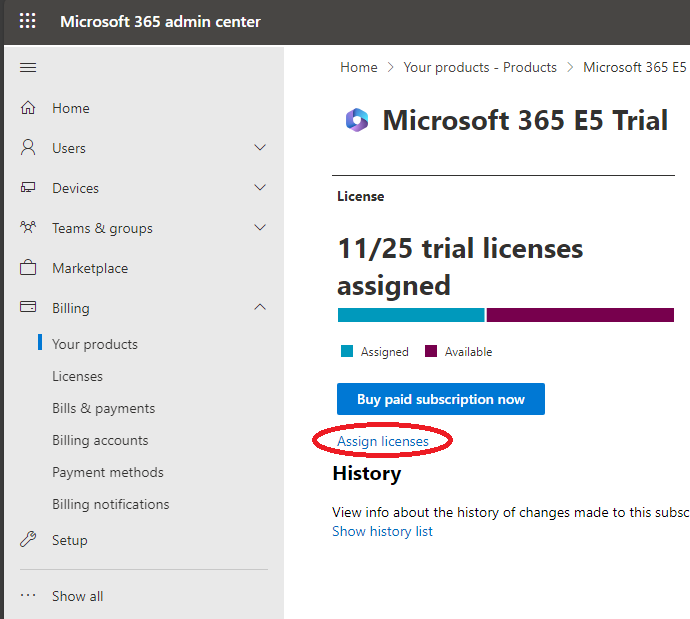
Task: Open the Show history list link
Action: (x=382, y=531)
